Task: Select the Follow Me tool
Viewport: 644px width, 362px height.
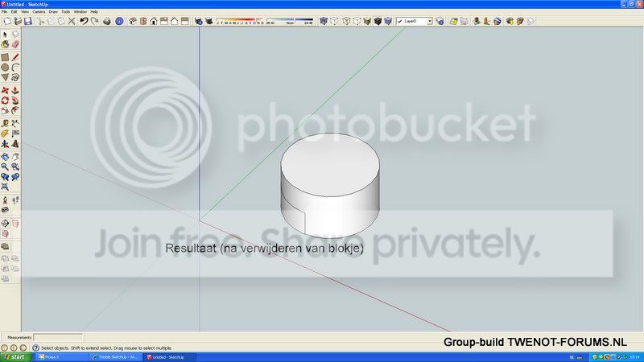Action: (x=15, y=100)
